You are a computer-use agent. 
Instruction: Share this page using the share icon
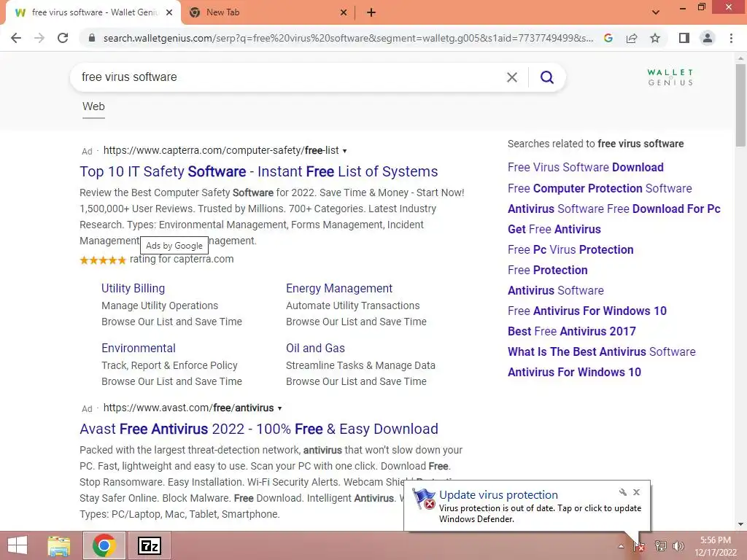632,38
